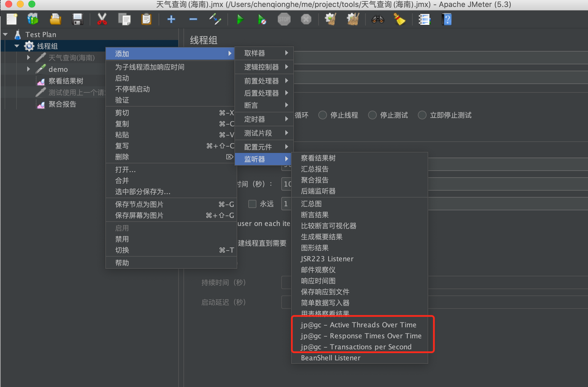Click the blue plus Expand icon
This screenshot has height=387, width=588.
pyautogui.click(x=171, y=19)
